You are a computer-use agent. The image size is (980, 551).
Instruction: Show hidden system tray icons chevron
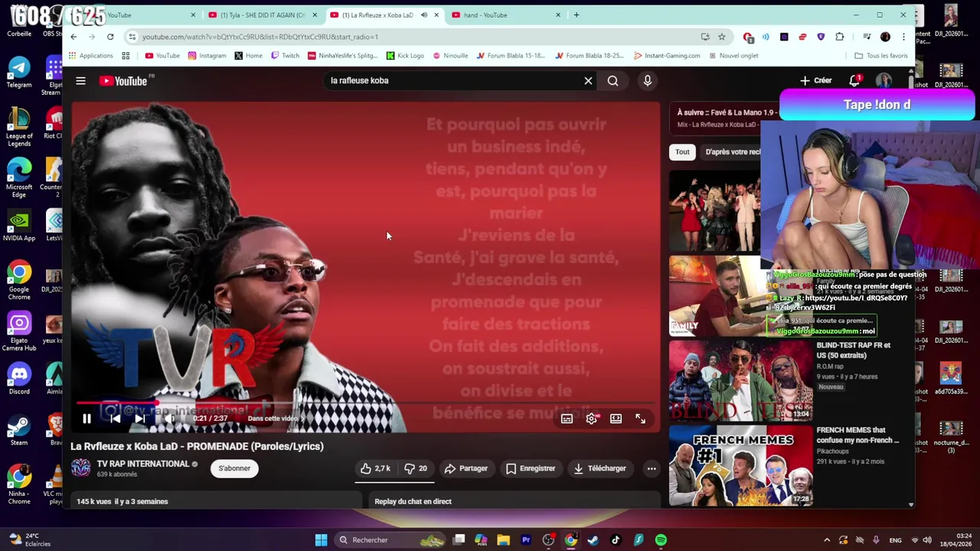826,540
